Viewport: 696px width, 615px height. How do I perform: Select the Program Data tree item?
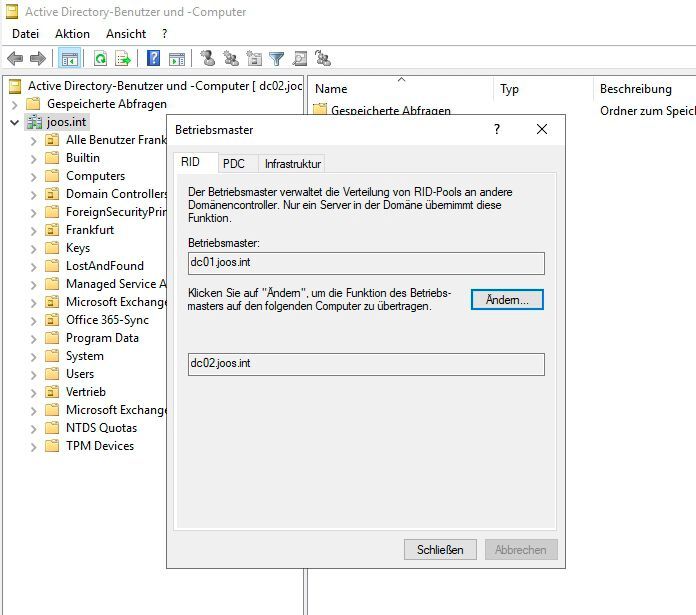(x=102, y=338)
